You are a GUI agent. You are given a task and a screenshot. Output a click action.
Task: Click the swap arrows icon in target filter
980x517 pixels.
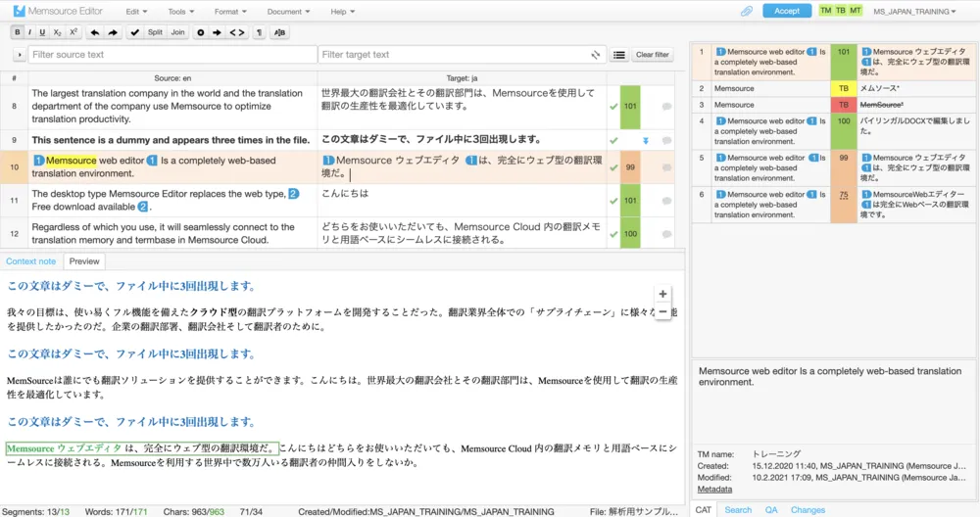(x=596, y=55)
